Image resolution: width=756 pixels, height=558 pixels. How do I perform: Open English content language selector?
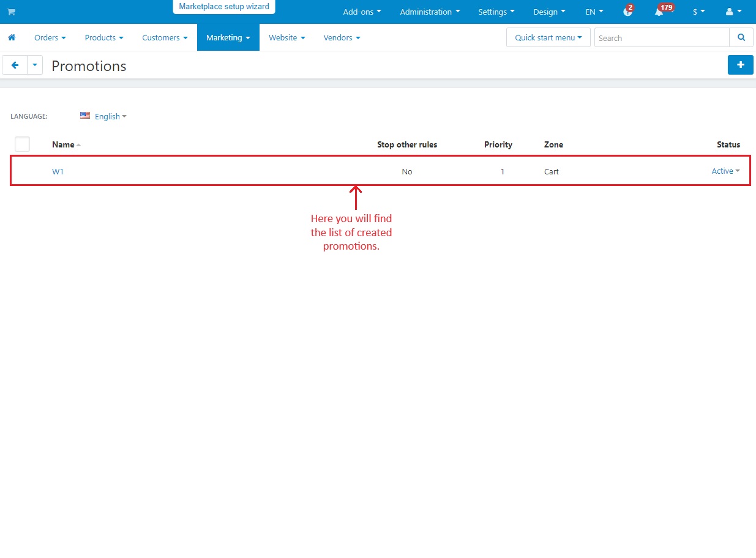tap(110, 116)
